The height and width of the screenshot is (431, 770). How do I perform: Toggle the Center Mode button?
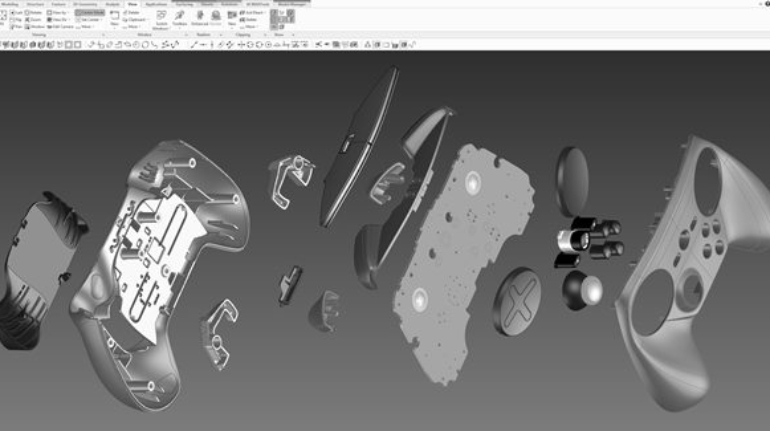tap(90, 13)
